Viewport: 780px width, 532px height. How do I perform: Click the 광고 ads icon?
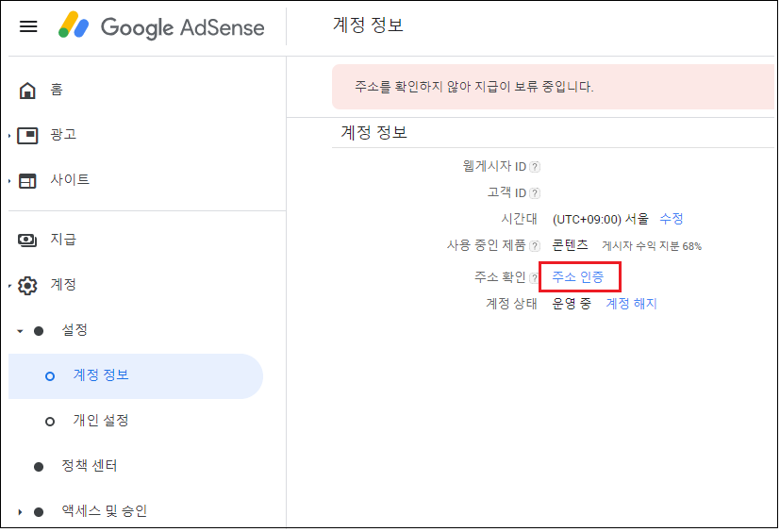[27, 136]
